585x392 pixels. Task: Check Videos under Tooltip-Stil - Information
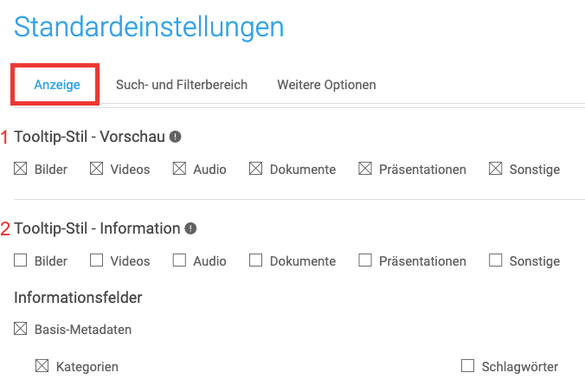click(97, 260)
